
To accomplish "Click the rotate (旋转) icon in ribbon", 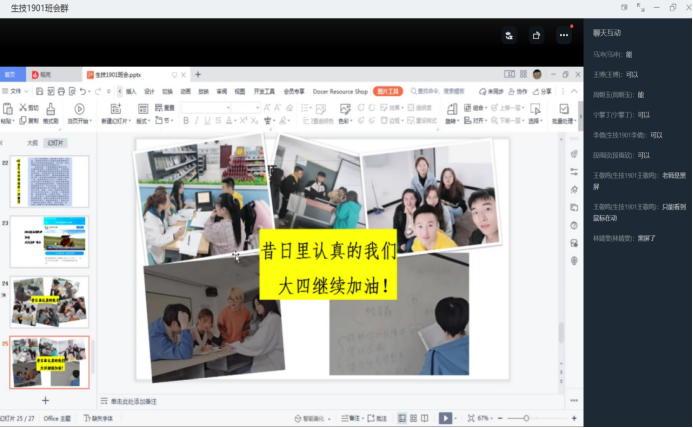I will [450, 108].
